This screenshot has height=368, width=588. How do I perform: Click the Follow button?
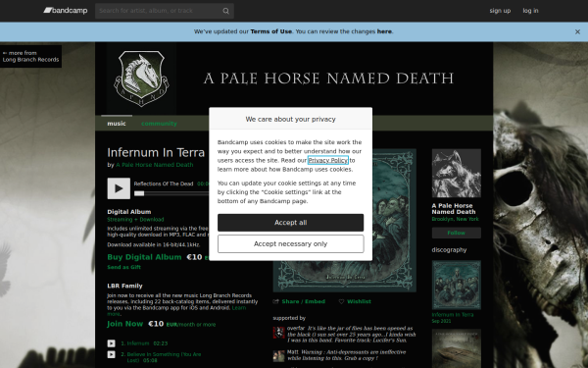tap(457, 233)
